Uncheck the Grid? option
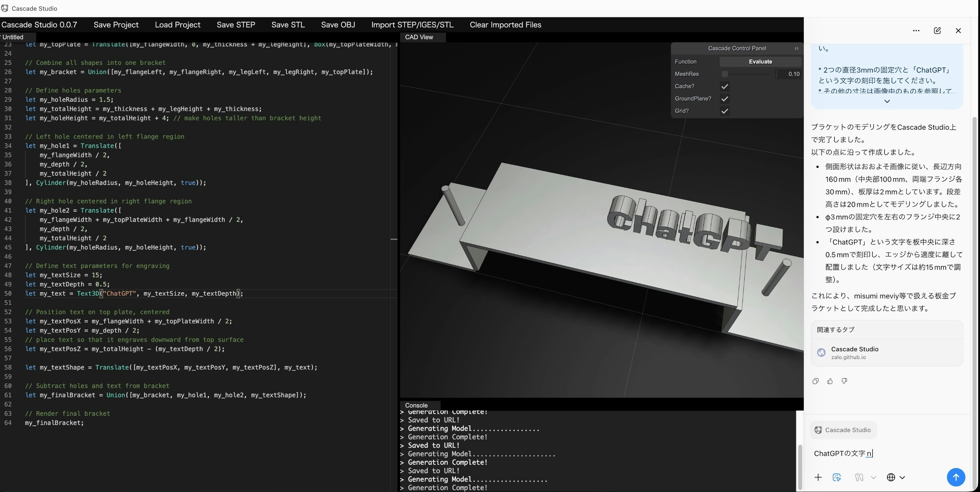The width and height of the screenshot is (980, 492). [x=724, y=111]
